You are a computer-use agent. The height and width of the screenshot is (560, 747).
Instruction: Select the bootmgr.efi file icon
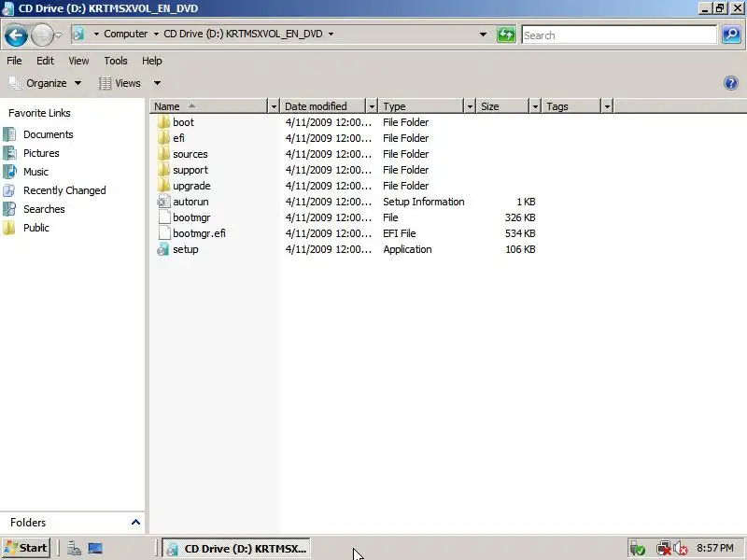coord(164,233)
